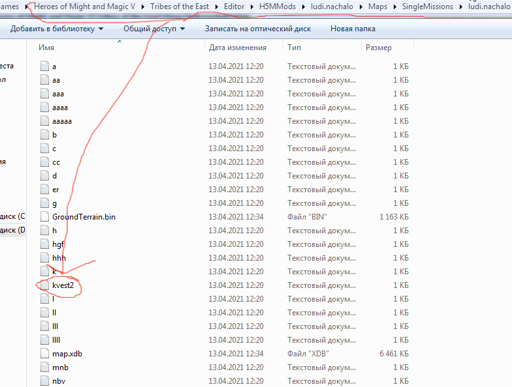
Task: Expand the arrow after 'Heroes of Might and Magic V'
Action: (143, 6)
